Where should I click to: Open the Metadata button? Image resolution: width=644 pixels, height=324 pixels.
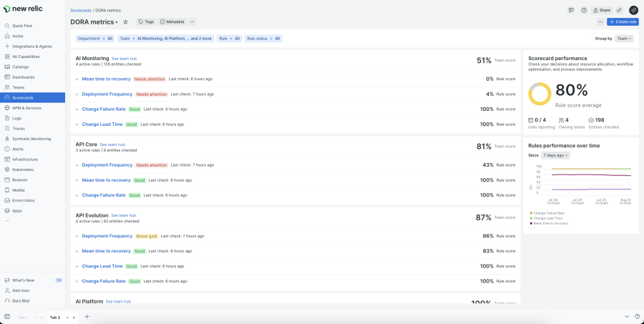[172, 21]
